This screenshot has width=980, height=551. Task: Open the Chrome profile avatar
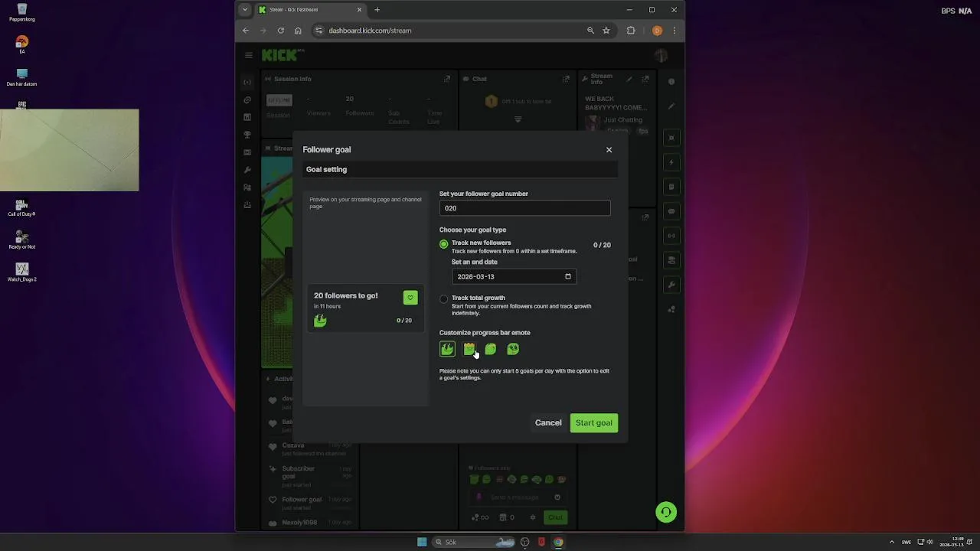pos(657,31)
